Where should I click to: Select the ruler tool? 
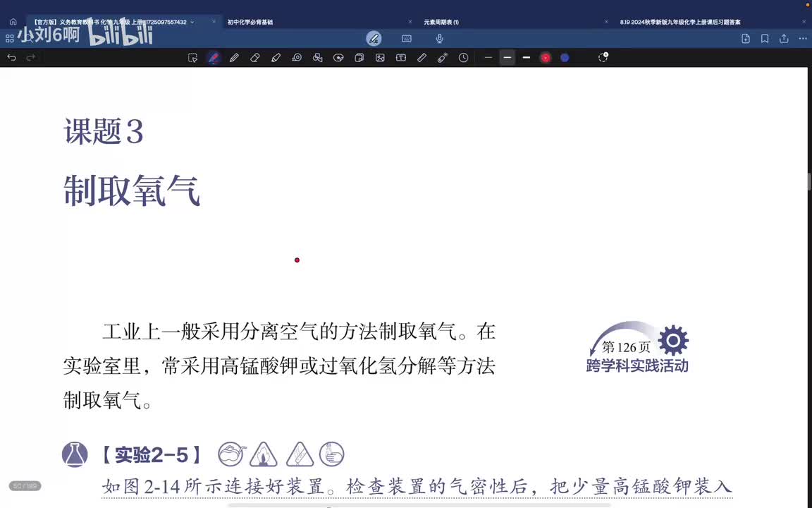tap(422, 58)
